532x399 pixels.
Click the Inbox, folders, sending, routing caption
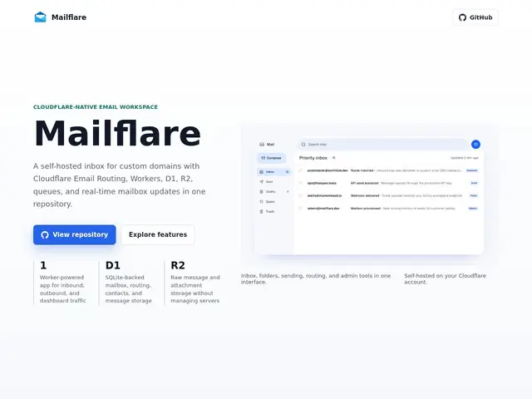pyautogui.click(x=316, y=278)
